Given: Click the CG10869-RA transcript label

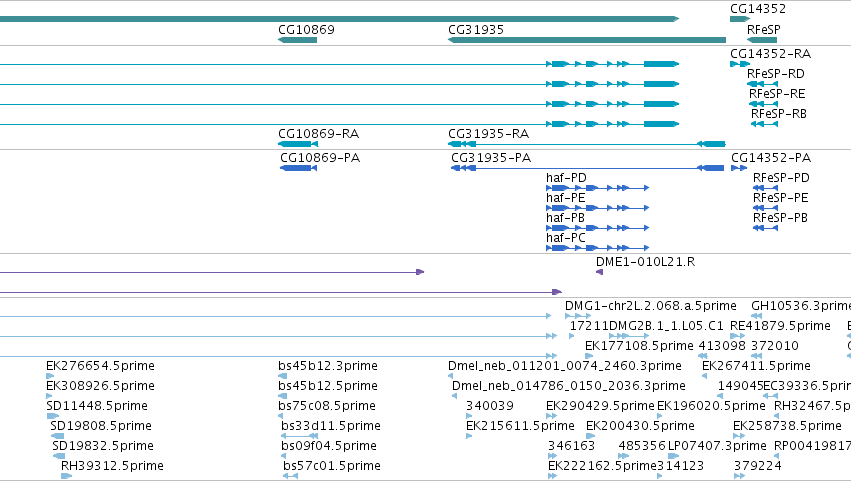Looking at the screenshot, I should (x=319, y=134).
